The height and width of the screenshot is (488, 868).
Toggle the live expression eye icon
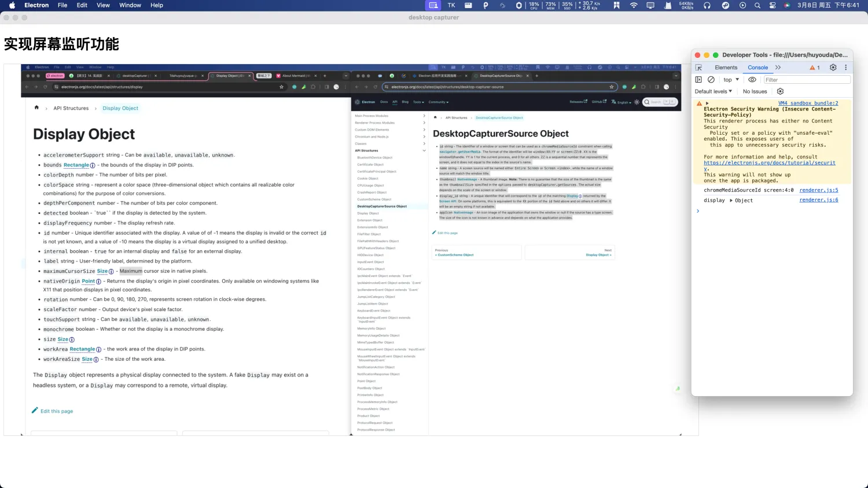point(752,80)
